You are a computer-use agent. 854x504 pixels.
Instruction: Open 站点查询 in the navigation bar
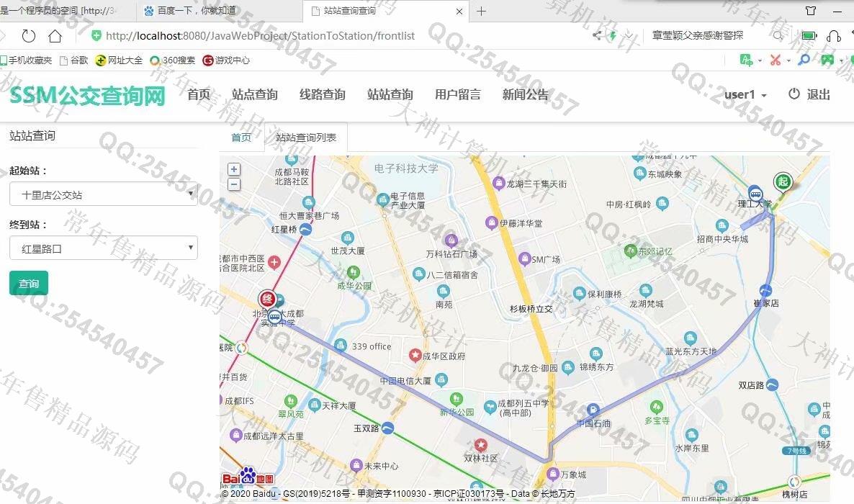(255, 95)
